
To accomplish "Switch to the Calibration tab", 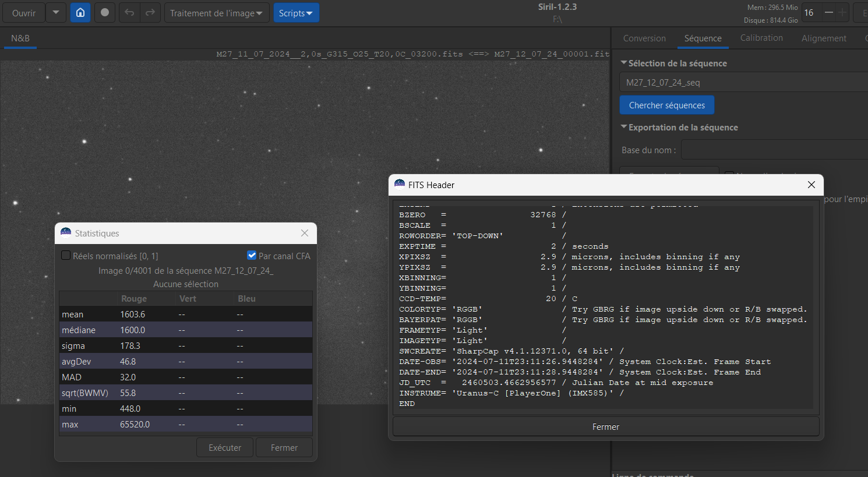I will point(761,38).
